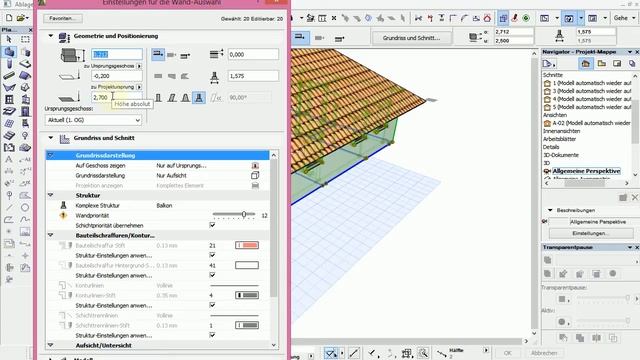Click the Bauteilschraffur Hintergrund white pen swatch
Image resolution: width=640 pixels, height=360 pixels.
click(247, 265)
